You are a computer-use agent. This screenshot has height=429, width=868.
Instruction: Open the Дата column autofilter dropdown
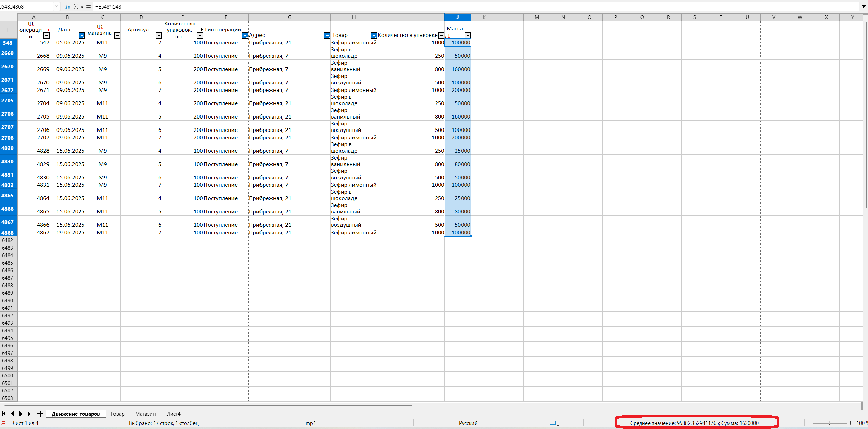click(82, 36)
